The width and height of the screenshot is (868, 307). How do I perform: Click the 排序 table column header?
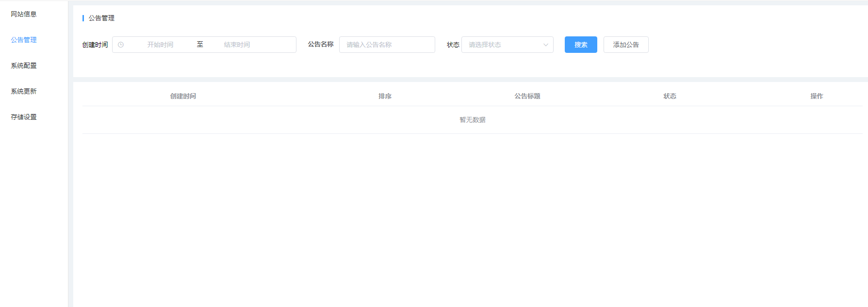pyautogui.click(x=385, y=96)
